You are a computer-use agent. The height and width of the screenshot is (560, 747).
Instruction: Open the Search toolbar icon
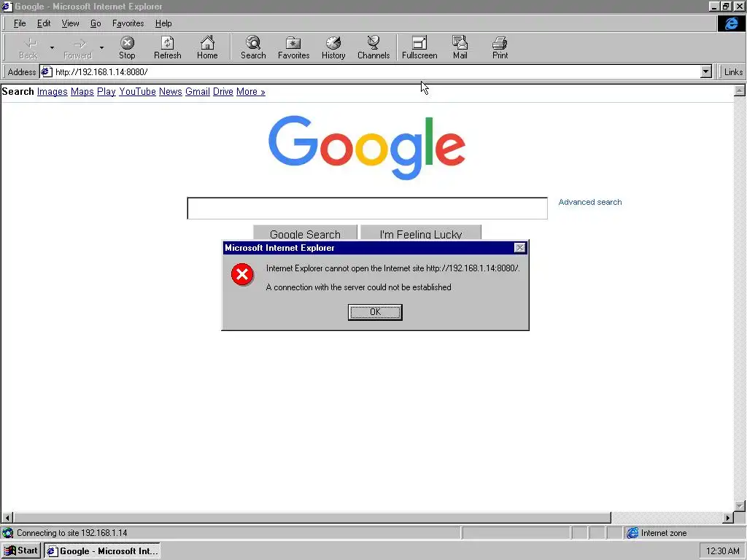coord(253,47)
